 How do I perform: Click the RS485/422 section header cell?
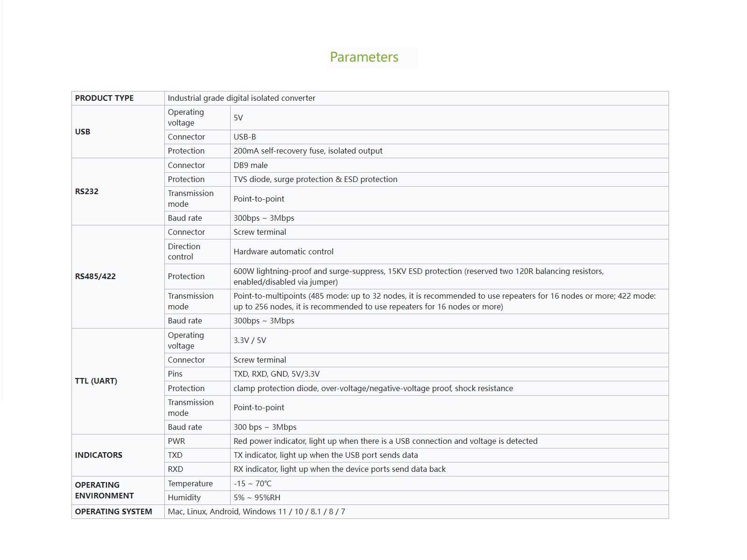tap(95, 276)
